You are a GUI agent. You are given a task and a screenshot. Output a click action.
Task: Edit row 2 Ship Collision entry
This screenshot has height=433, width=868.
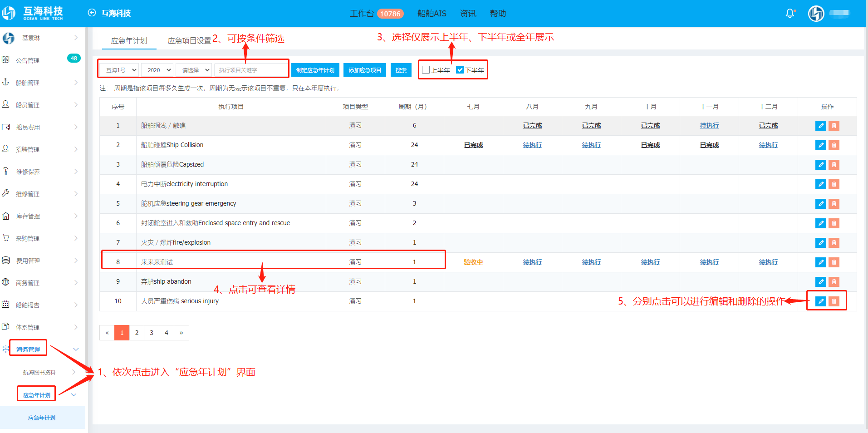(820, 145)
